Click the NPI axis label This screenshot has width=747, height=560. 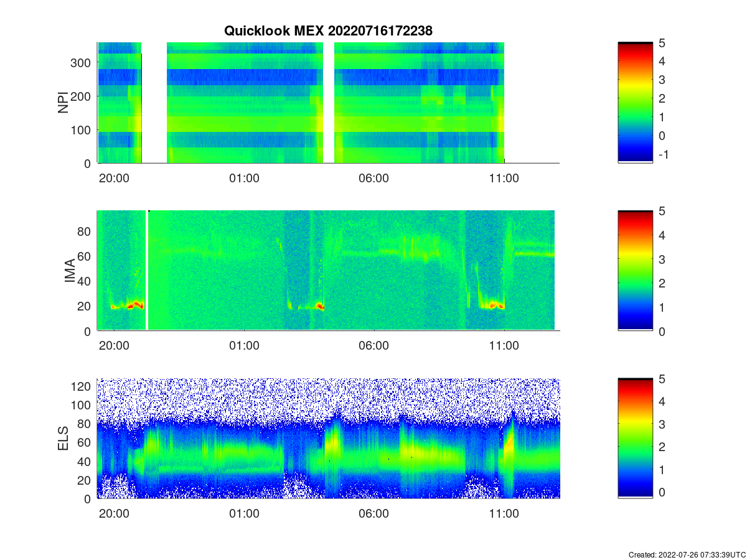(x=63, y=103)
